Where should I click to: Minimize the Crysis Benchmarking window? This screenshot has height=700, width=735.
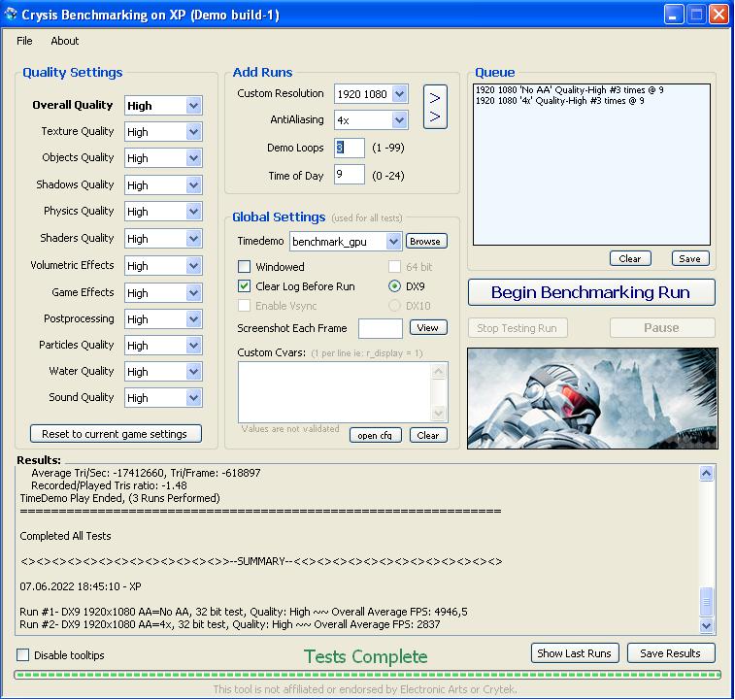pos(673,14)
